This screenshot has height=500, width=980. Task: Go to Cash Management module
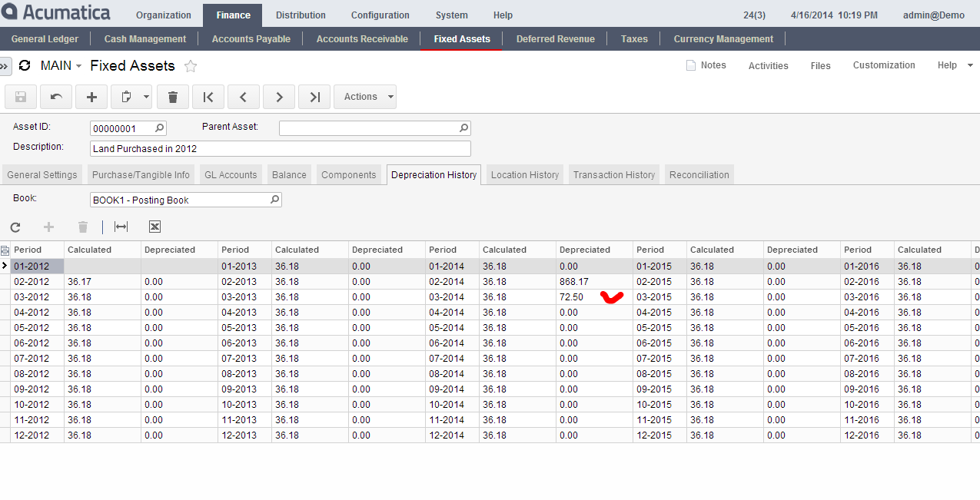click(145, 39)
